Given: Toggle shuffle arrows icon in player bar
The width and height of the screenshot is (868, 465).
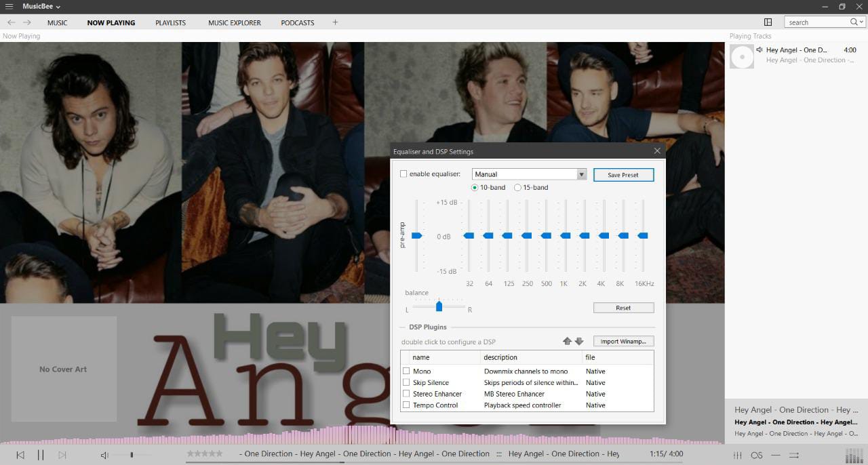Looking at the screenshot, I should (794, 455).
